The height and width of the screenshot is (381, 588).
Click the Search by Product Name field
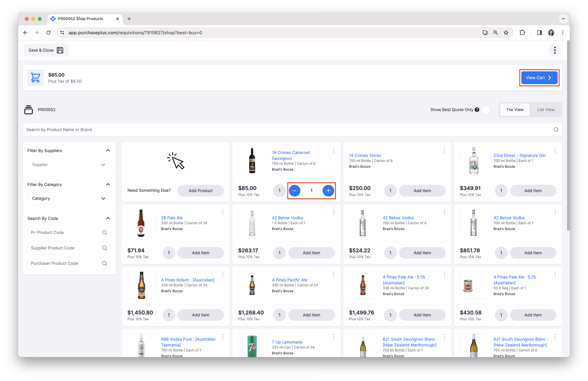(x=292, y=130)
